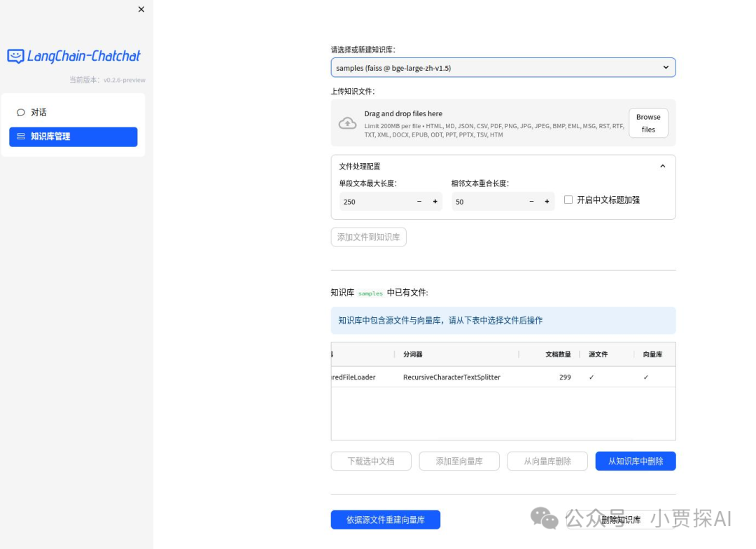Click the 源文件 checkmark in the row
This screenshot has width=756, height=549.
click(591, 377)
